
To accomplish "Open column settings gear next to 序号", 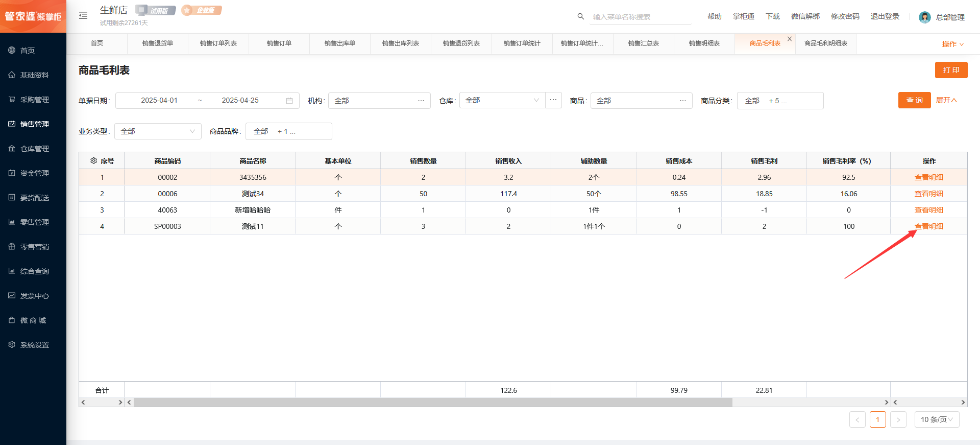I will pos(93,160).
